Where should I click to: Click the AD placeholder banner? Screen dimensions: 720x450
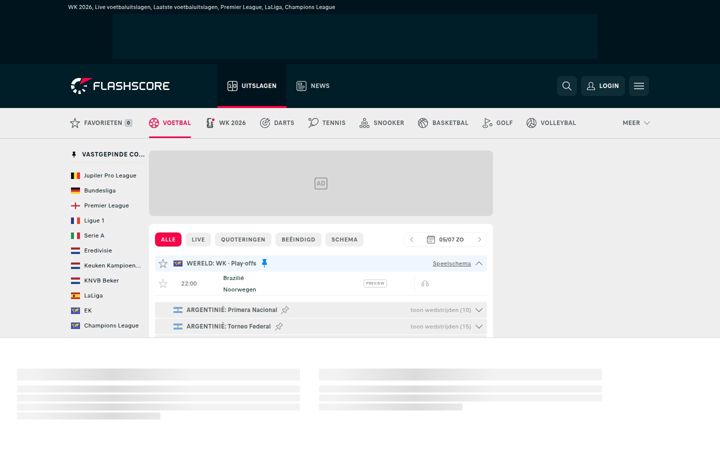(321, 183)
